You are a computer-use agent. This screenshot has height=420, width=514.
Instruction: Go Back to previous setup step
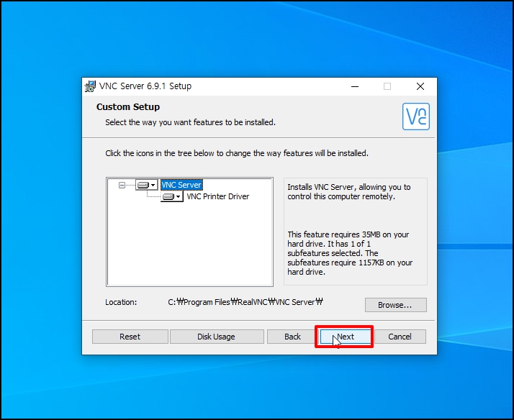coord(292,337)
